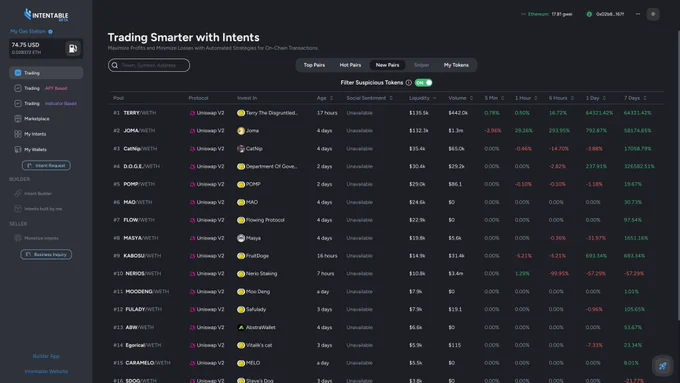Click the Nerio Staking token icon
680x383 pixels.
click(x=241, y=274)
